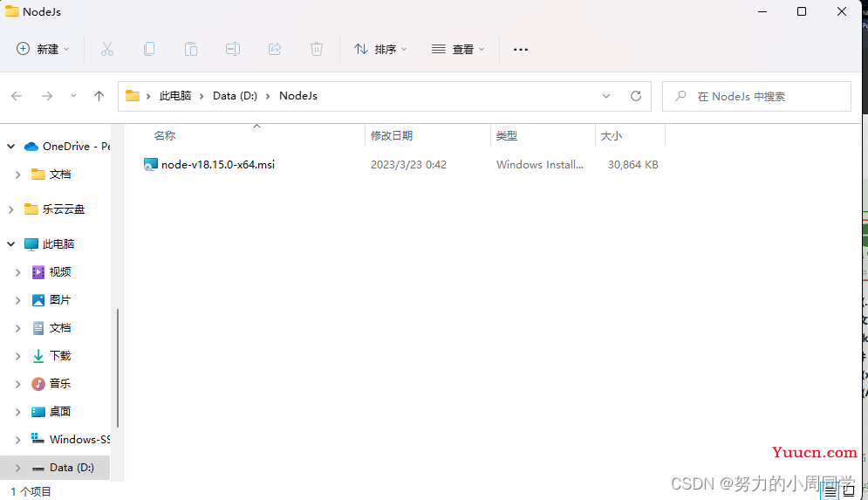The width and height of the screenshot is (868, 500).
Task: Click the Windows Install... type cell
Action: tap(540, 164)
